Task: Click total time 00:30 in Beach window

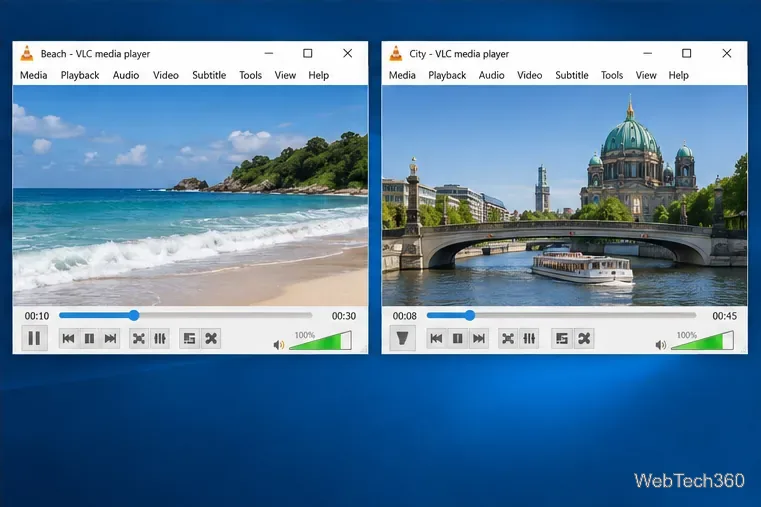Action: [344, 316]
